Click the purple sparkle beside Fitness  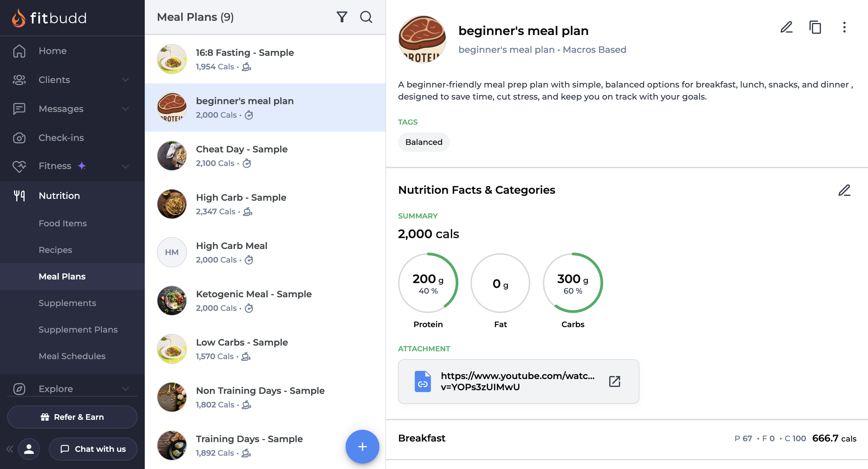[x=82, y=166]
